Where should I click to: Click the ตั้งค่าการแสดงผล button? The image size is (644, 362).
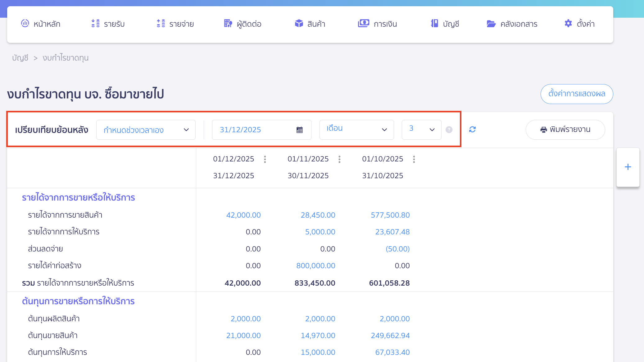point(577,94)
